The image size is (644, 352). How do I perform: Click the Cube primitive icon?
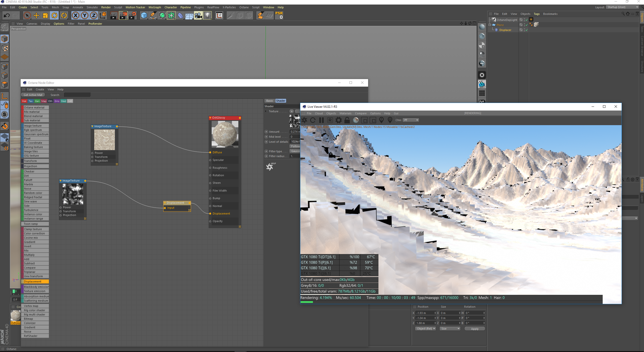click(x=144, y=16)
